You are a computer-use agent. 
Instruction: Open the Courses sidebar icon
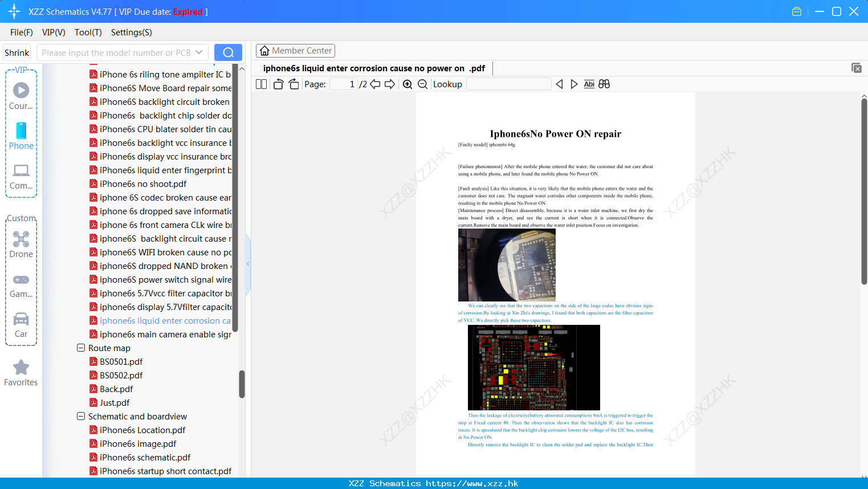pyautogui.click(x=21, y=96)
